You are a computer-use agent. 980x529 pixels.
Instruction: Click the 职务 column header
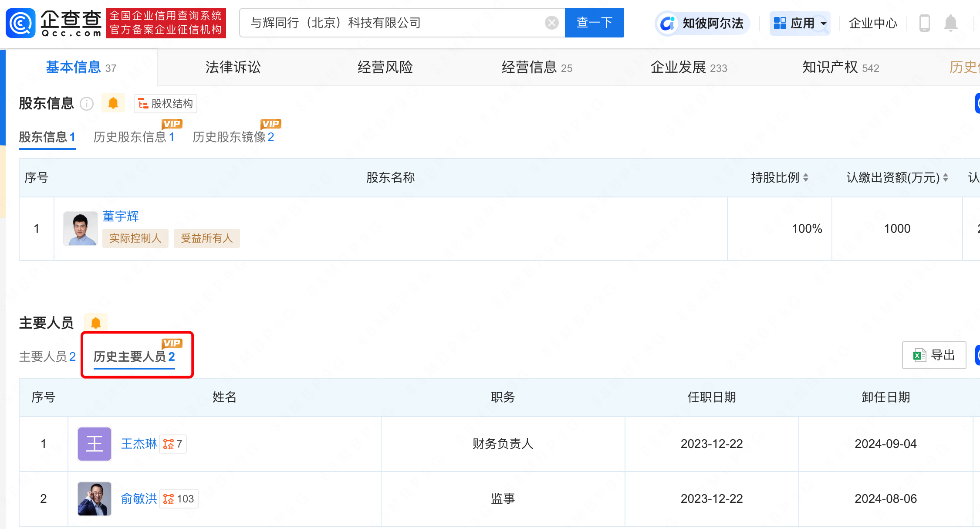(503, 397)
